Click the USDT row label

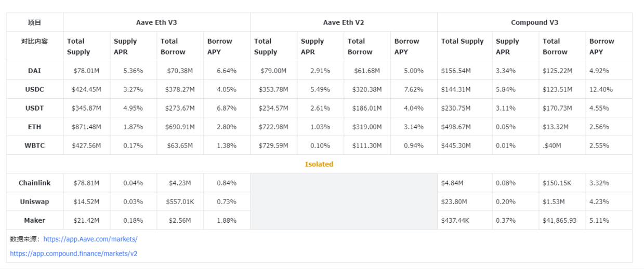pyautogui.click(x=34, y=108)
